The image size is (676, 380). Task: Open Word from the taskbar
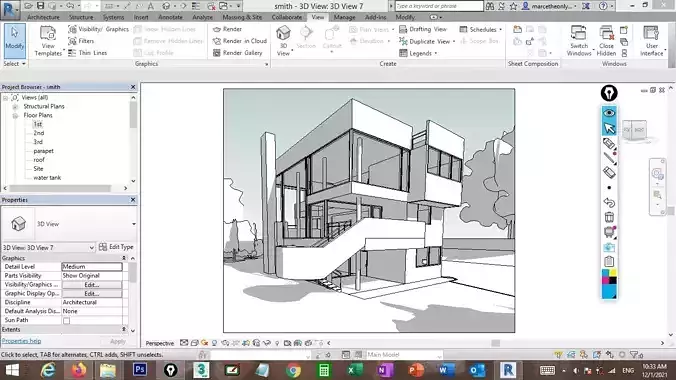point(447,370)
